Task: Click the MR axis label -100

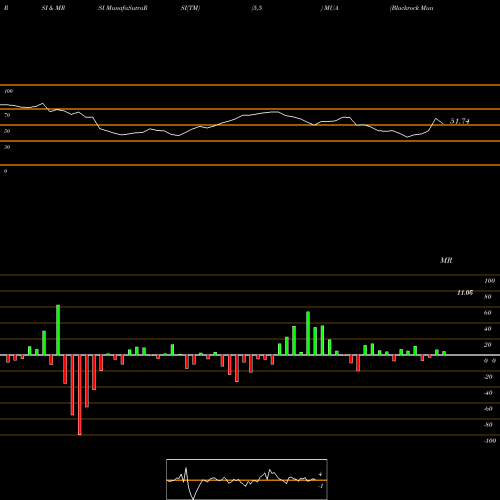Action: pyautogui.click(x=490, y=441)
